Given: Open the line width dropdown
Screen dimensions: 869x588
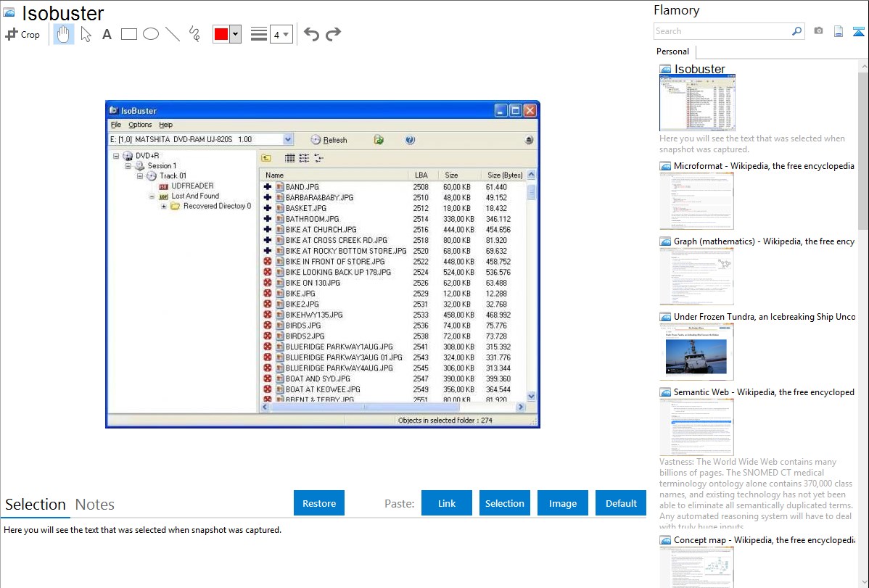Looking at the screenshot, I should click(x=281, y=34).
